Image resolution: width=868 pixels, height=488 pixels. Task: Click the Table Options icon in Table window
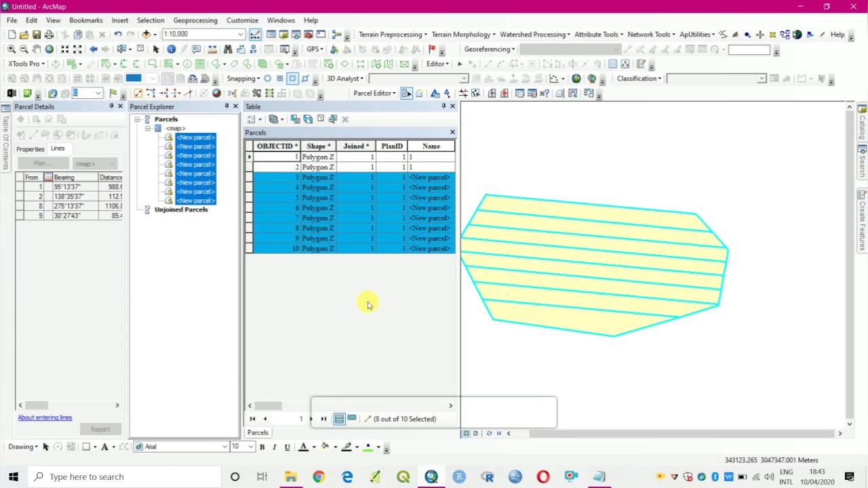click(x=252, y=119)
